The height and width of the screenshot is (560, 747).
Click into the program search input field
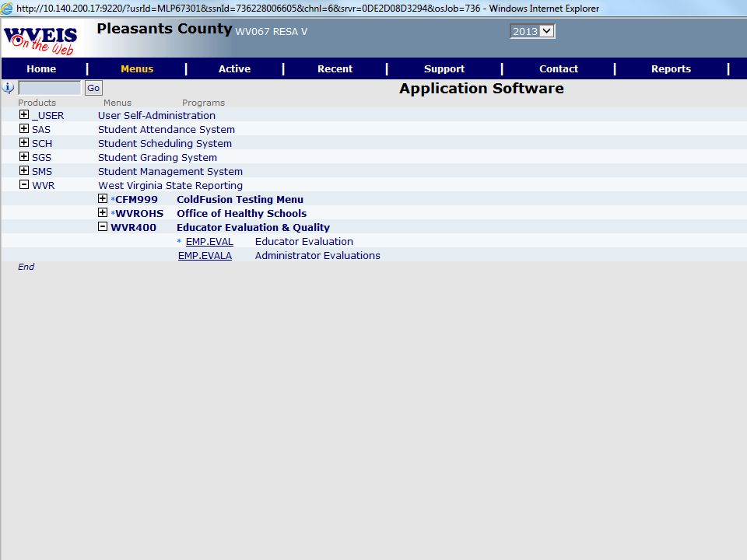pyautogui.click(x=50, y=88)
